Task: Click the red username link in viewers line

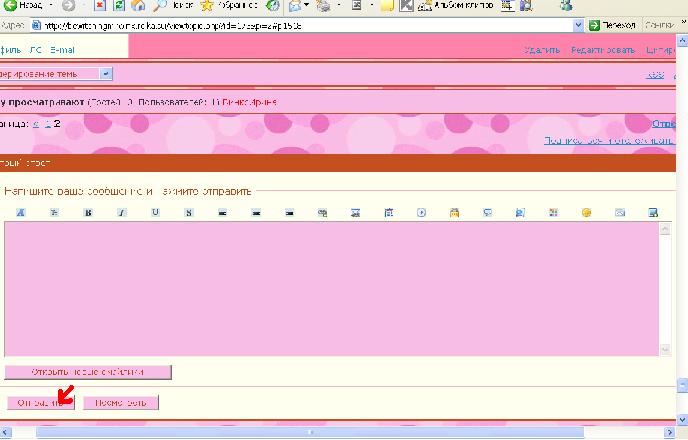Action: (x=249, y=102)
